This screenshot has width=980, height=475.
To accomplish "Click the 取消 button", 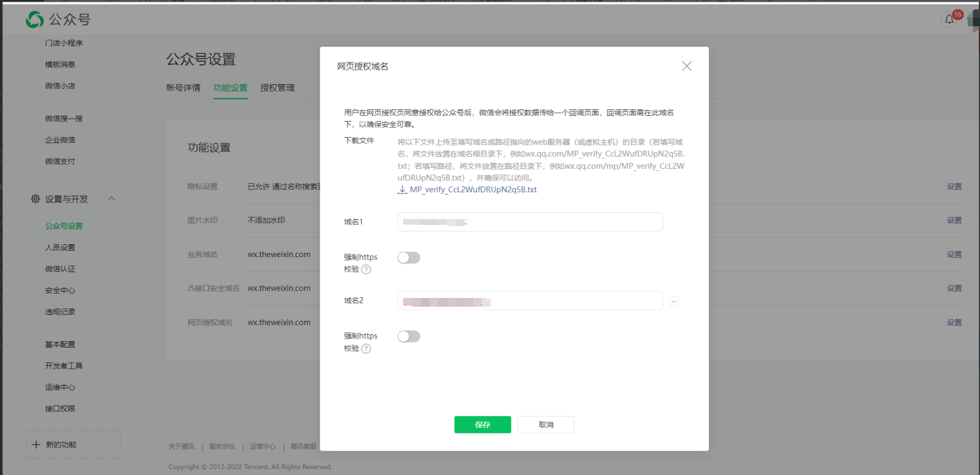I will 546,425.
